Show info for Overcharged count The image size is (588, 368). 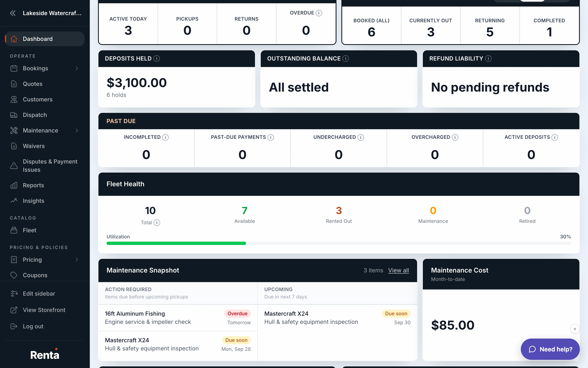[x=455, y=137]
